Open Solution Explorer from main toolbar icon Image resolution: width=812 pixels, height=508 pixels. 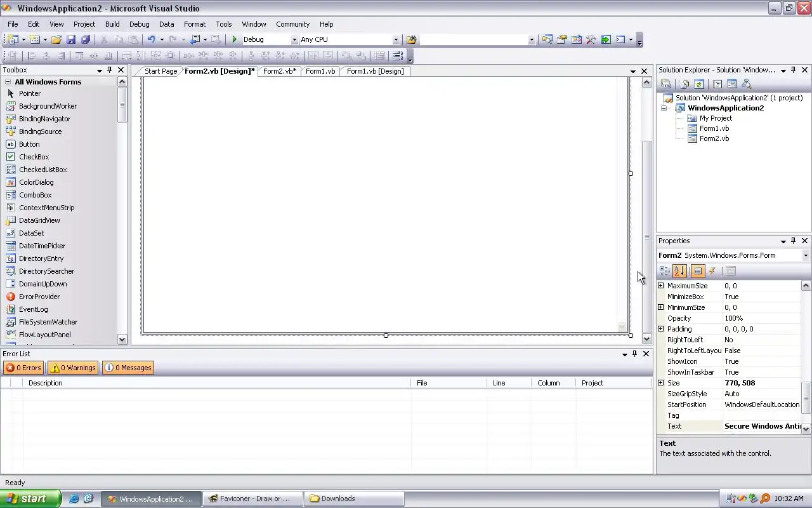coord(547,39)
